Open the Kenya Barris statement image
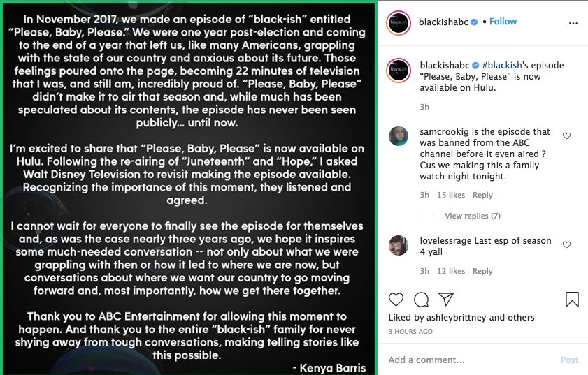The width and height of the screenshot is (588, 375). coord(189,189)
